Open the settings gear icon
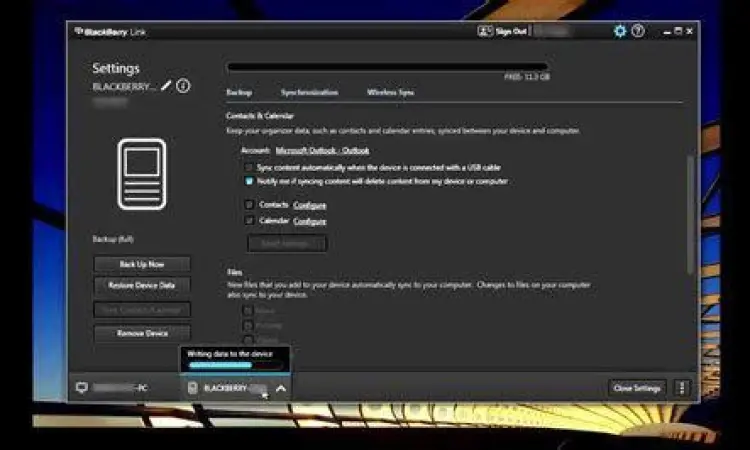 point(620,32)
